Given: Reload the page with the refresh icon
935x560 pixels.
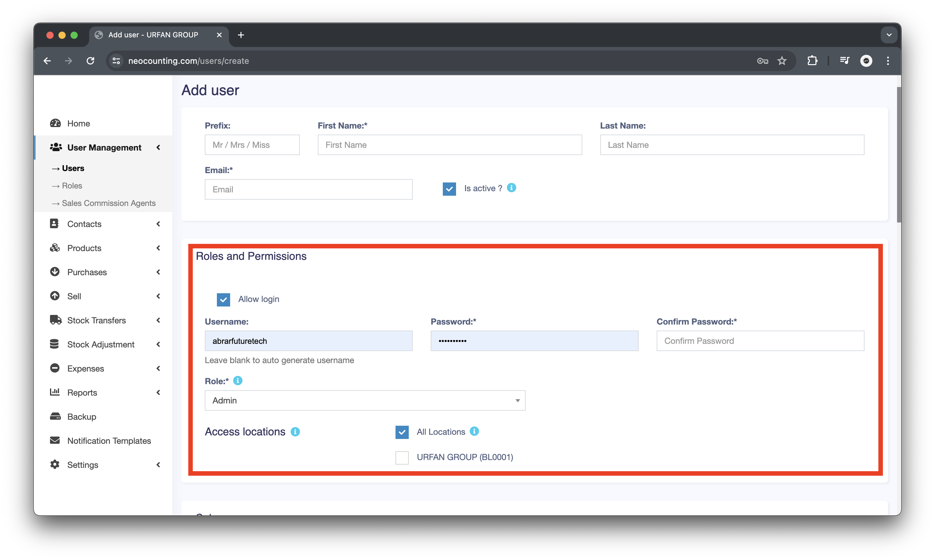Looking at the screenshot, I should click(90, 61).
